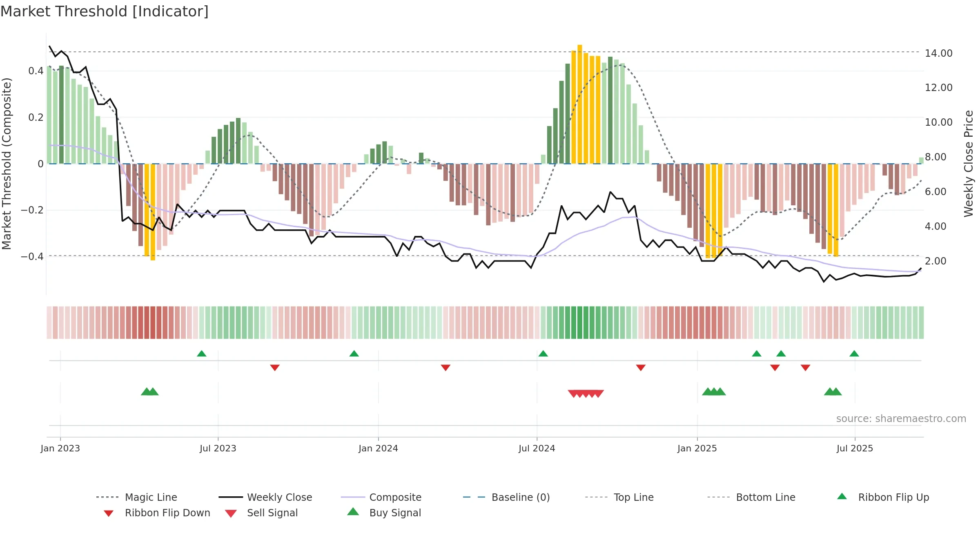Click the red flip-down triangle after Jan 2024

point(445,368)
